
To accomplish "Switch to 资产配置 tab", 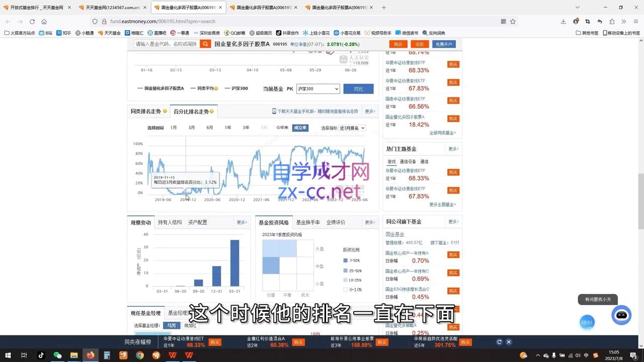I will (x=197, y=222).
